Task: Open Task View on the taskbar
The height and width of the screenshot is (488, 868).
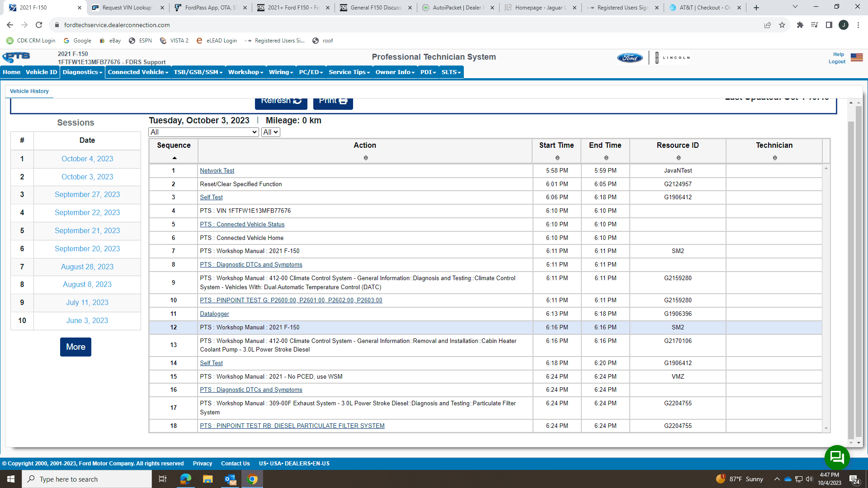Action: pyautogui.click(x=163, y=479)
